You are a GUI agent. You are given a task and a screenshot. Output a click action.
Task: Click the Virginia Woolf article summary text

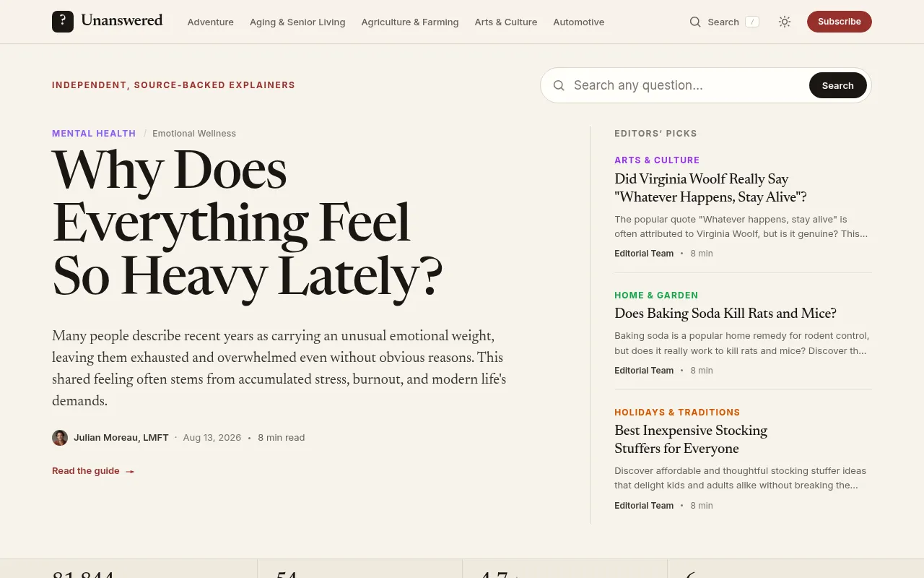tap(741, 227)
